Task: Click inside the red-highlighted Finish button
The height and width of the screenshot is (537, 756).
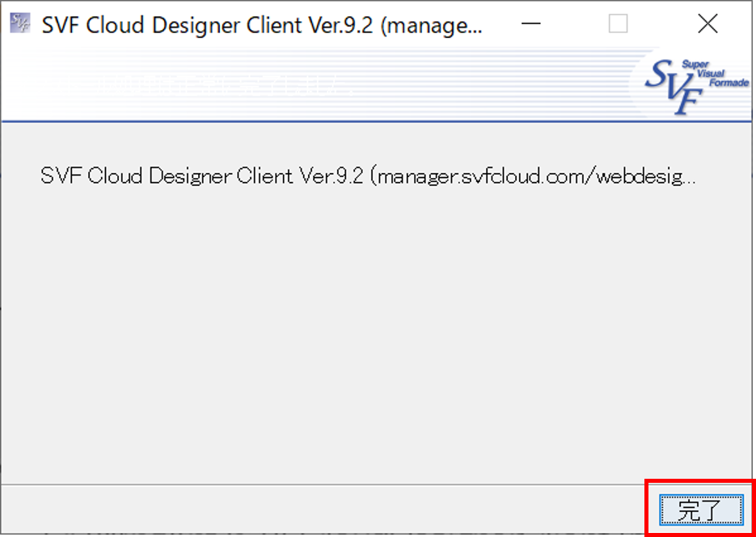Action: [x=700, y=509]
